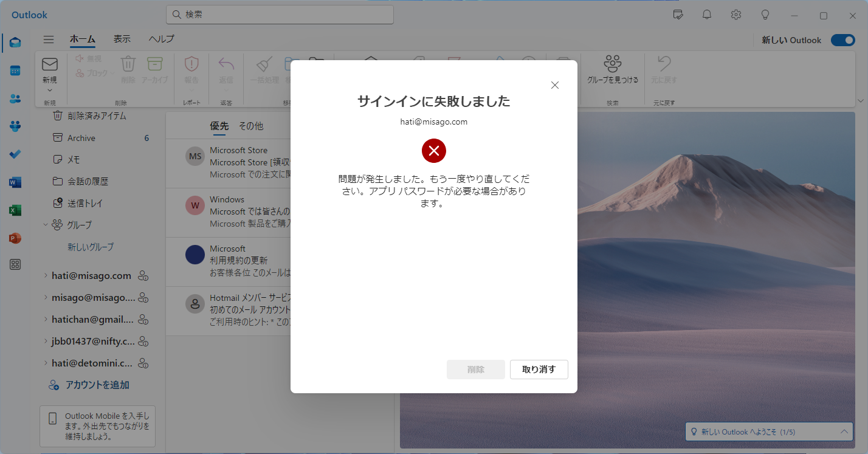This screenshot has height=454, width=868.
Task: Switch to the ホーム tab
Action: [83, 39]
